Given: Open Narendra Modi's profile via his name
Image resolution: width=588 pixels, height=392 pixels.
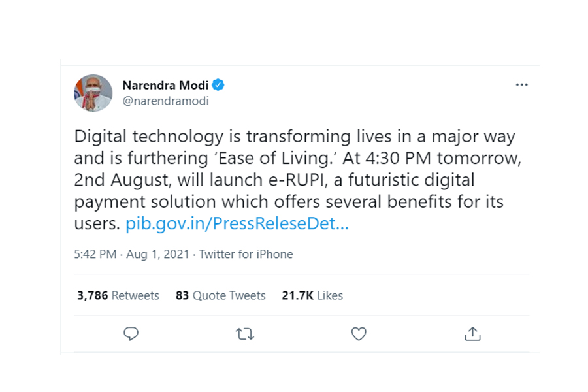Looking at the screenshot, I should 165,84.
